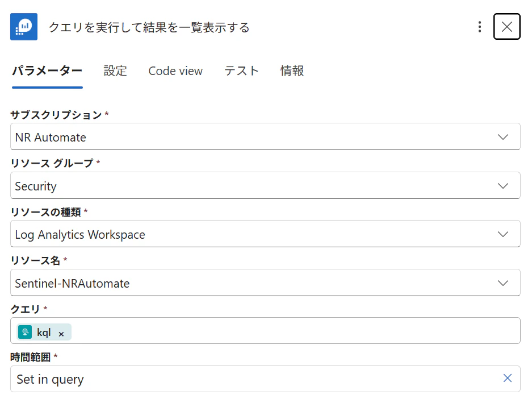Expand the Log Analytics Workspace chevron
Image resolution: width=532 pixels, height=403 pixels.
503,234
